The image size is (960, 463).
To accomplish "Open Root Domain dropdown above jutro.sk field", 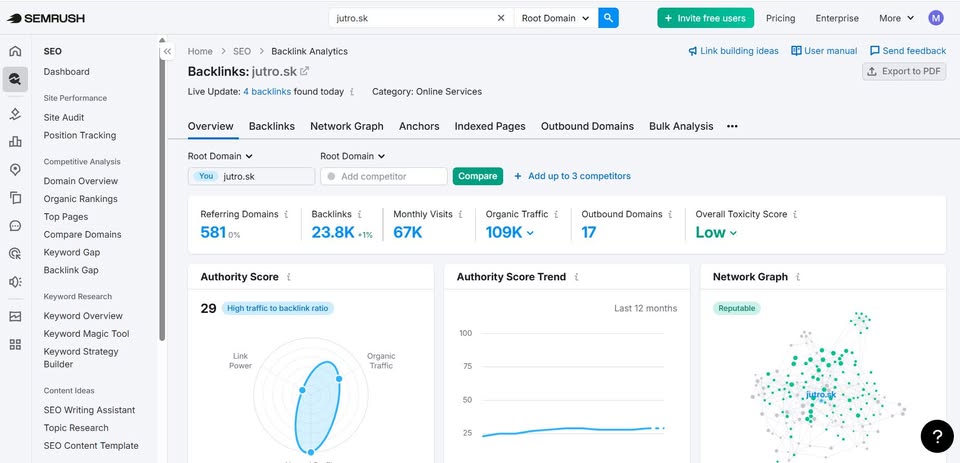I will (x=220, y=156).
